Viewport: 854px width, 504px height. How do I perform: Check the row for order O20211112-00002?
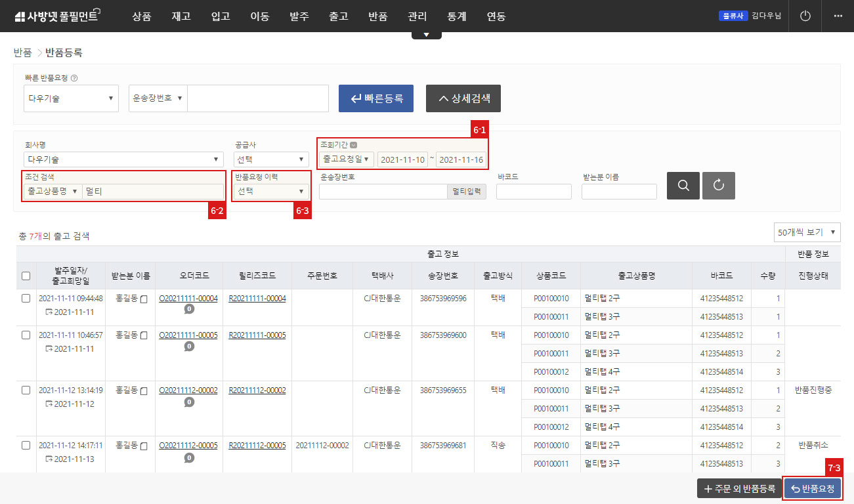tap(26, 390)
